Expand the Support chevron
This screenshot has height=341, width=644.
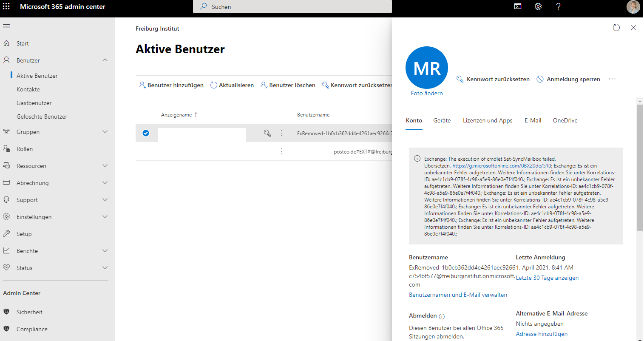tap(105, 200)
